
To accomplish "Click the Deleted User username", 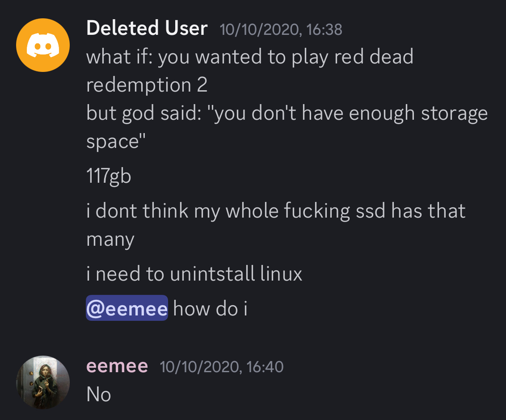I will tap(147, 29).
